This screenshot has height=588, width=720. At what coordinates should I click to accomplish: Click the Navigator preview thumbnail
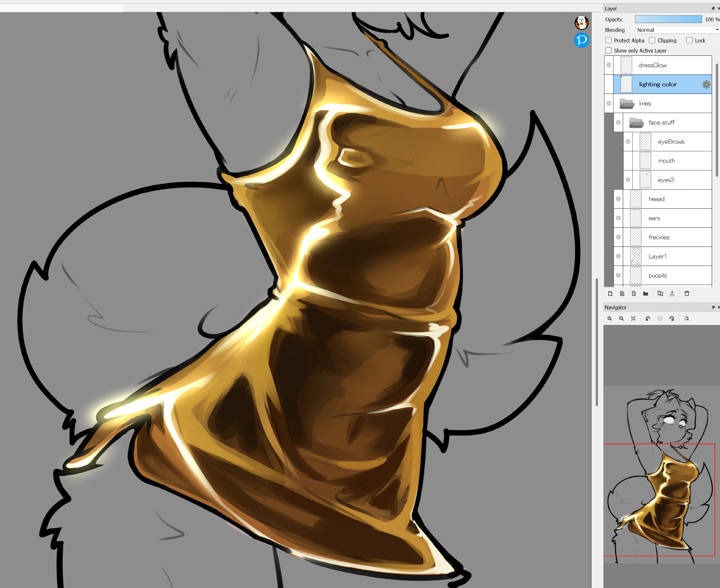click(x=659, y=500)
